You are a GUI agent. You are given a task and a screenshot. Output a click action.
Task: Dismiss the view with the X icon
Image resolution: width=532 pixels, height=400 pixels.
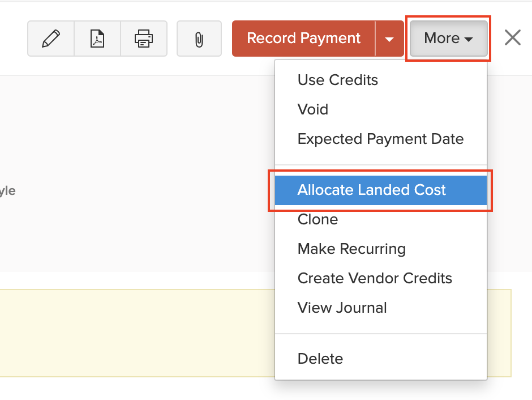pos(512,37)
